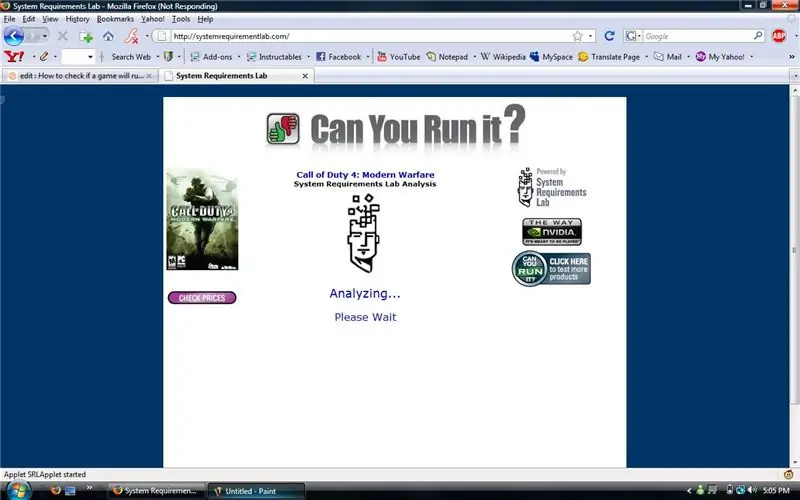This screenshot has width=800, height=500.
Task: Click the Mail toolbar button
Action: pos(668,57)
